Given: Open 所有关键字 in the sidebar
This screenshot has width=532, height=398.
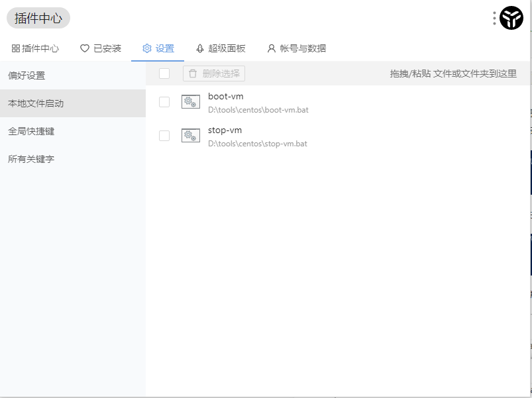Looking at the screenshot, I should [73, 159].
